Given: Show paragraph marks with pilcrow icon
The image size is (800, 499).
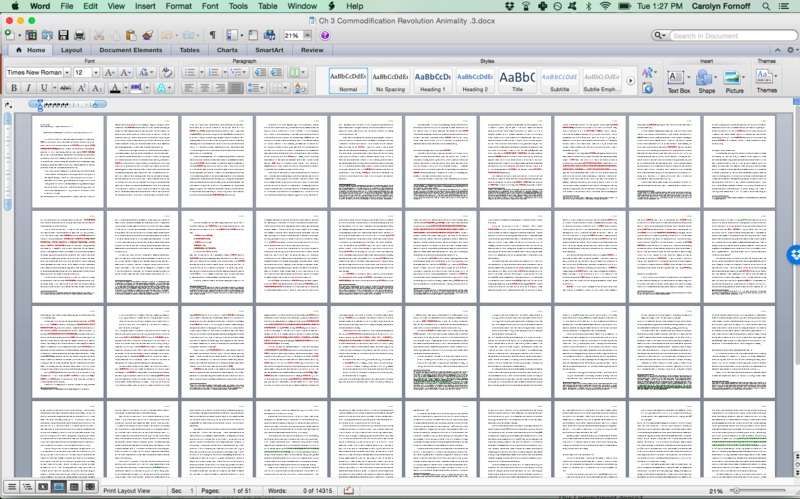Looking at the screenshot, I should (212, 35).
